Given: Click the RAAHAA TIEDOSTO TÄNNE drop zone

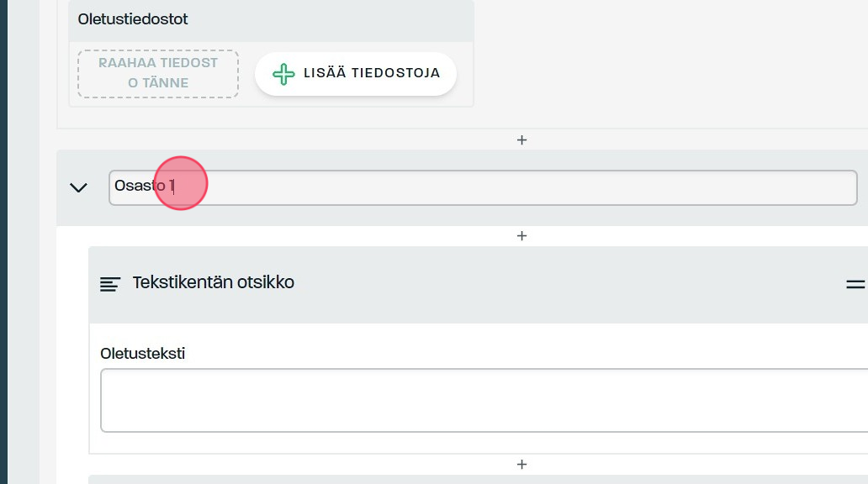Looking at the screenshot, I should click(158, 73).
